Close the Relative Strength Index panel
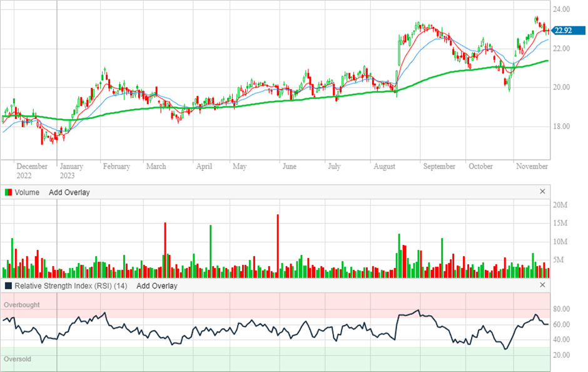 tap(542, 285)
